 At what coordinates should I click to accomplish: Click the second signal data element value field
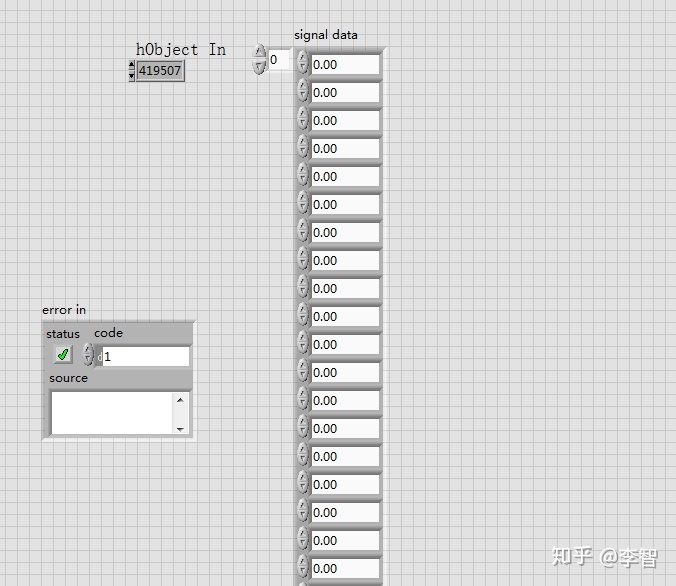[345, 93]
